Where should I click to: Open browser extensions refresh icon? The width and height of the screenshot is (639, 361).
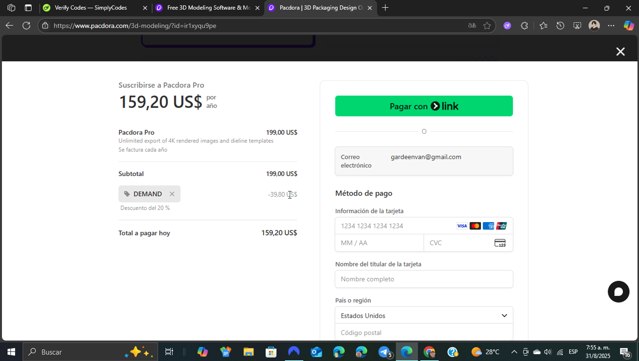524,26
